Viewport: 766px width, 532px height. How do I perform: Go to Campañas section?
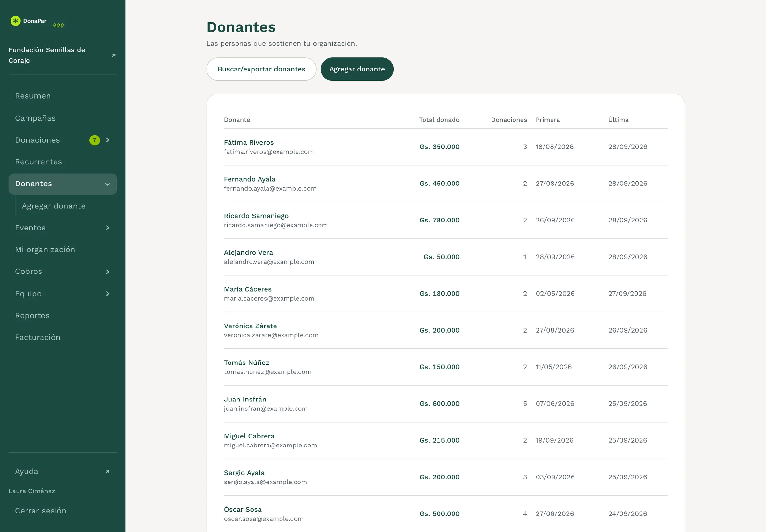(63, 118)
